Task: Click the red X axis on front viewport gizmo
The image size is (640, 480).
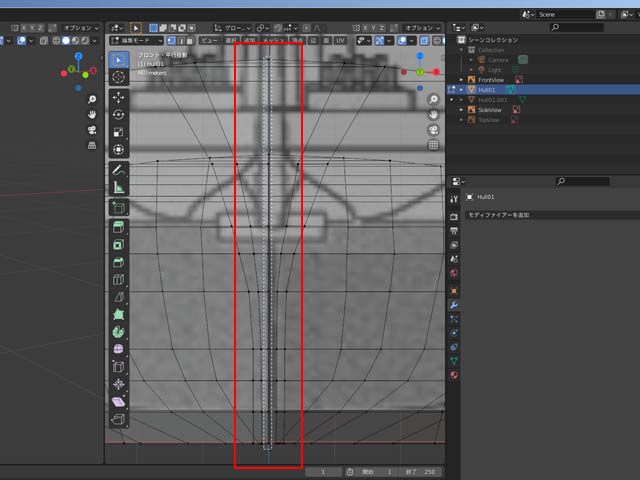Action: 436,72
